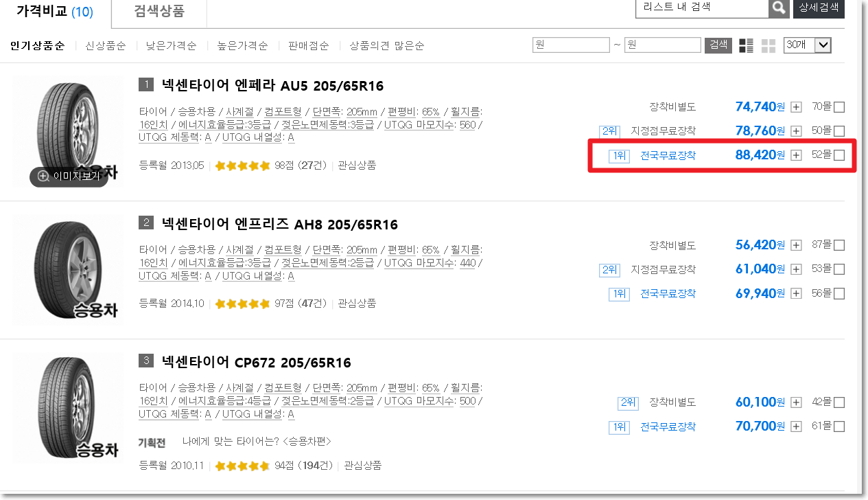This screenshot has width=868, height=500.
Task: Click the 70,700원 price
Action: pyautogui.click(x=760, y=427)
